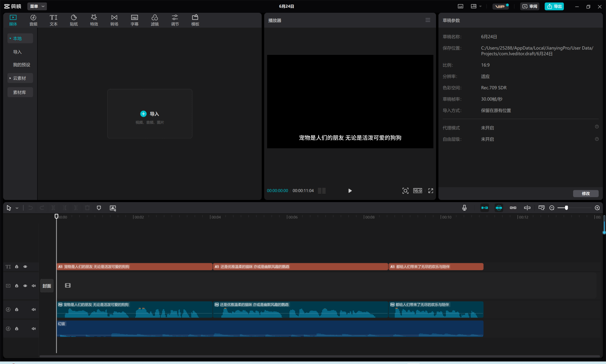Expand the 云素材 section in sidebar

(20, 78)
